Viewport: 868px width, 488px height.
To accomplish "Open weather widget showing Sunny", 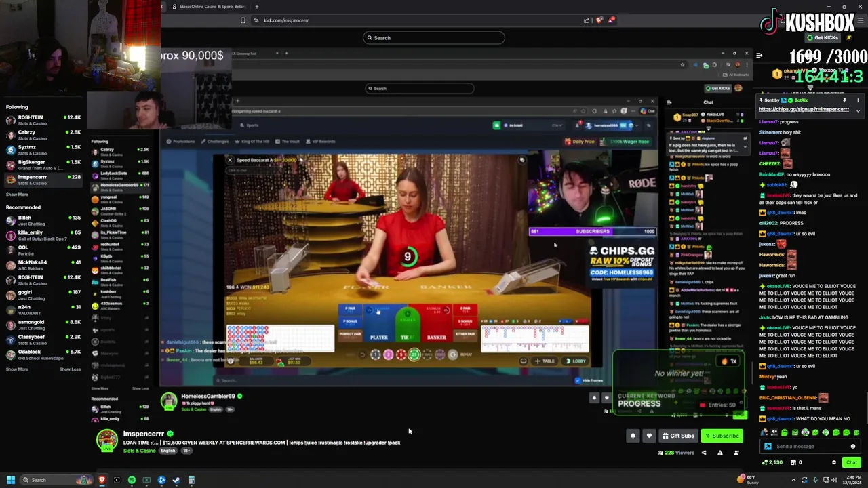I will pyautogui.click(x=749, y=480).
